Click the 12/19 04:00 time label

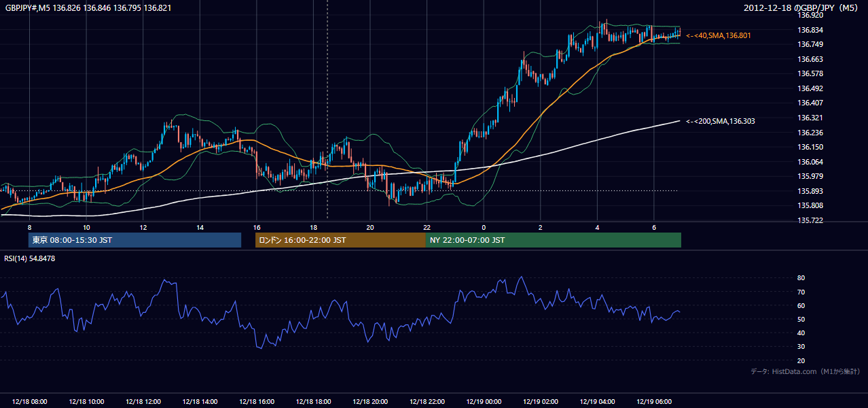coord(597,402)
